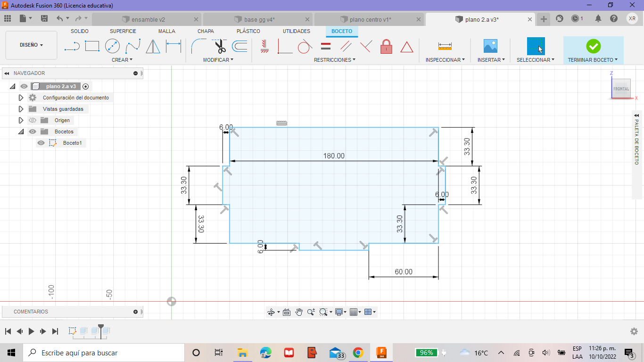Apply the Equal constraint

(x=325, y=47)
